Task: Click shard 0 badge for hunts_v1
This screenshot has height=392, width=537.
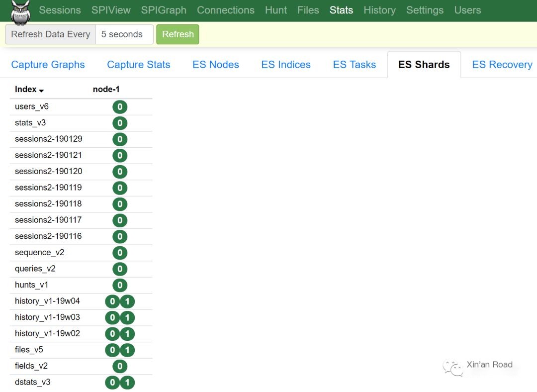Action: 120,285
